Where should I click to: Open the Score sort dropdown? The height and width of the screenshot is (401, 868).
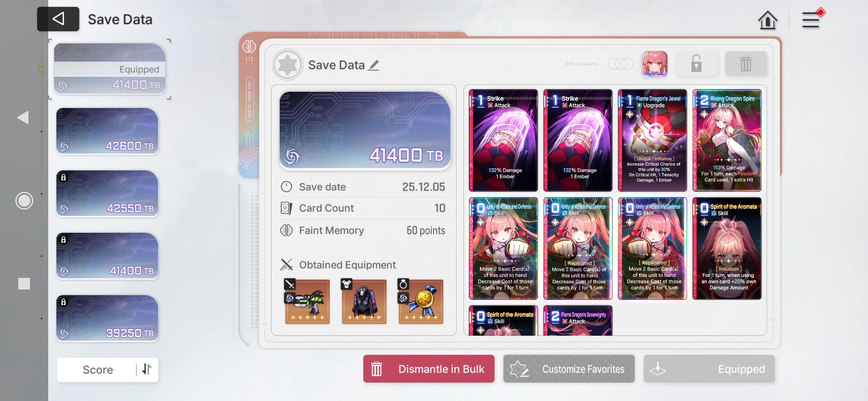98,369
